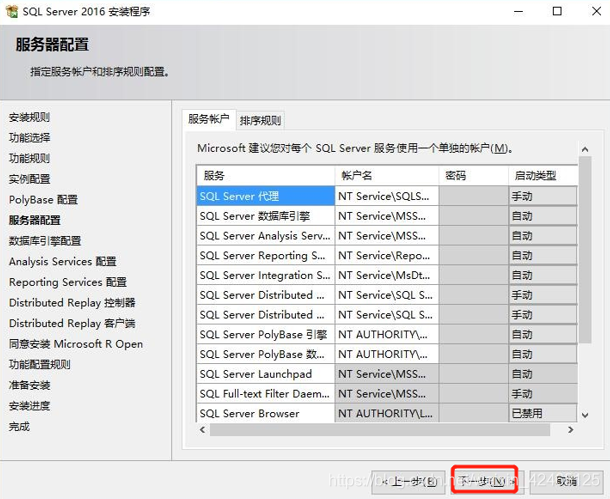610x499 pixels.
Task: Open startup type dropdown for SQL Server 代理
Action: coord(543,196)
